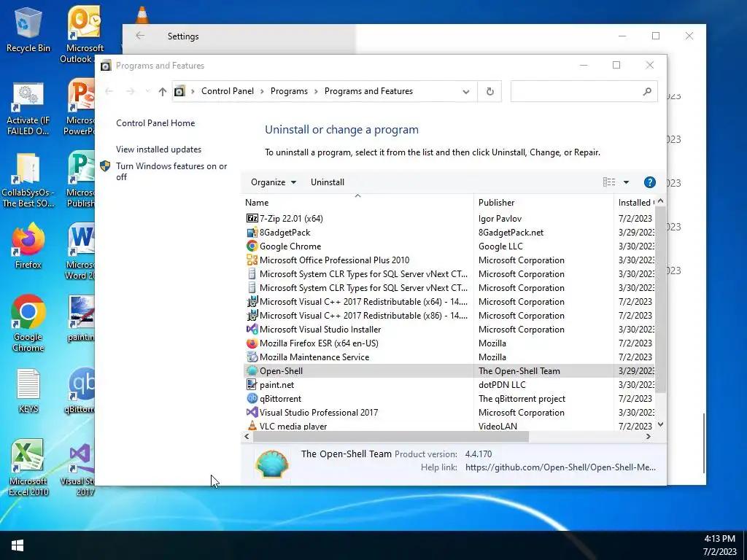Viewport: 747px width, 560px height.
Task: Click publisher cell 'dotPDN LLC'
Action: pyautogui.click(x=502, y=384)
